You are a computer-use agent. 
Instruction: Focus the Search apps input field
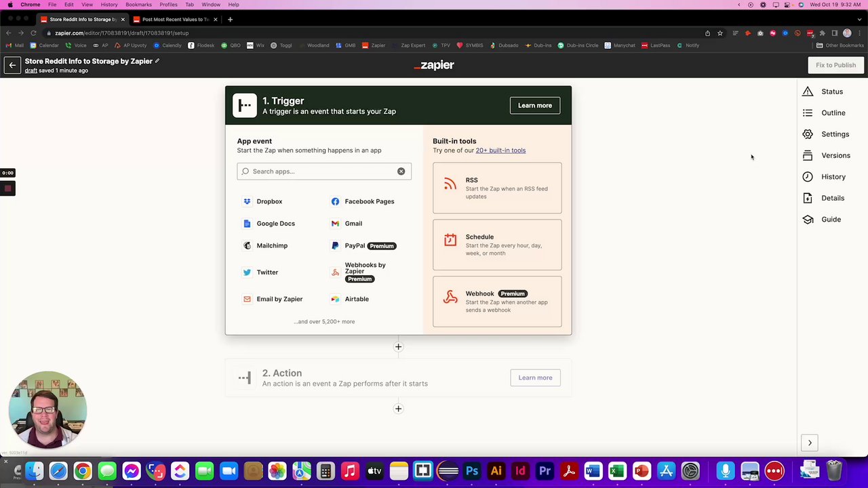coord(323,171)
